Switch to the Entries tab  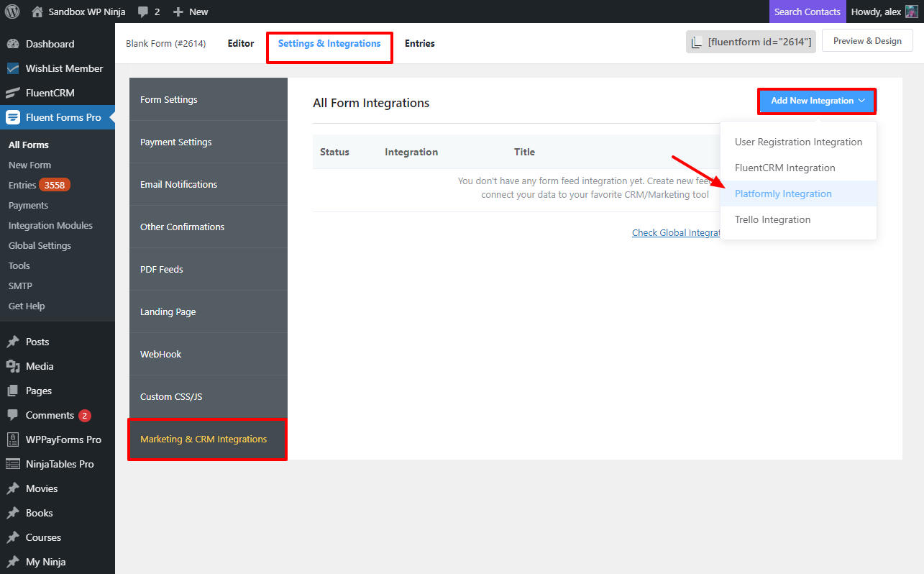[419, 43]
